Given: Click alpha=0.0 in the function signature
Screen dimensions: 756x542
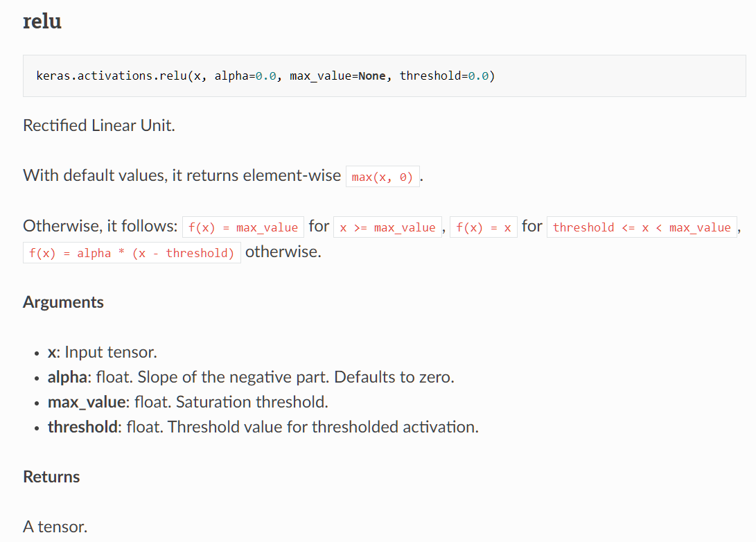Looking at the screenshot, I should [x=245, y=76].
